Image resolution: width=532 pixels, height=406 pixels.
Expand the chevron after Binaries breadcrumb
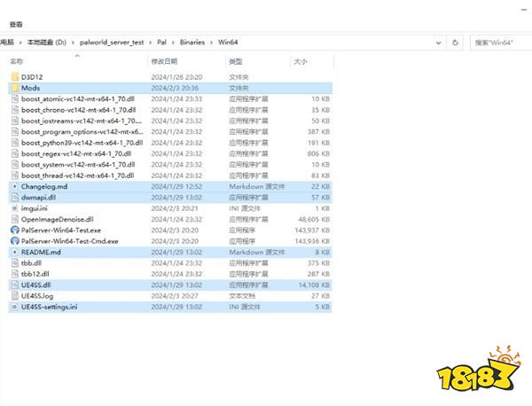click(x=211, y=43)
